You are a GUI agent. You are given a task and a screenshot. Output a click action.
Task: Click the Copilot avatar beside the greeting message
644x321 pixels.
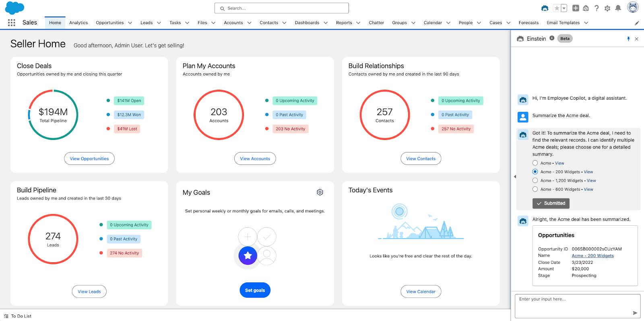pos(523,99)
